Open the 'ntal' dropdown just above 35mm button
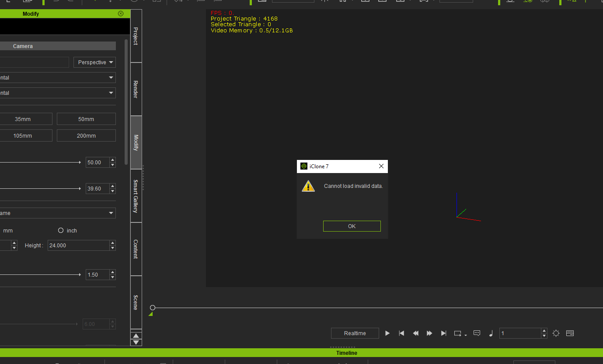Image resolution: width=603 pixels, height=364 pixels. tap(58, 93)
